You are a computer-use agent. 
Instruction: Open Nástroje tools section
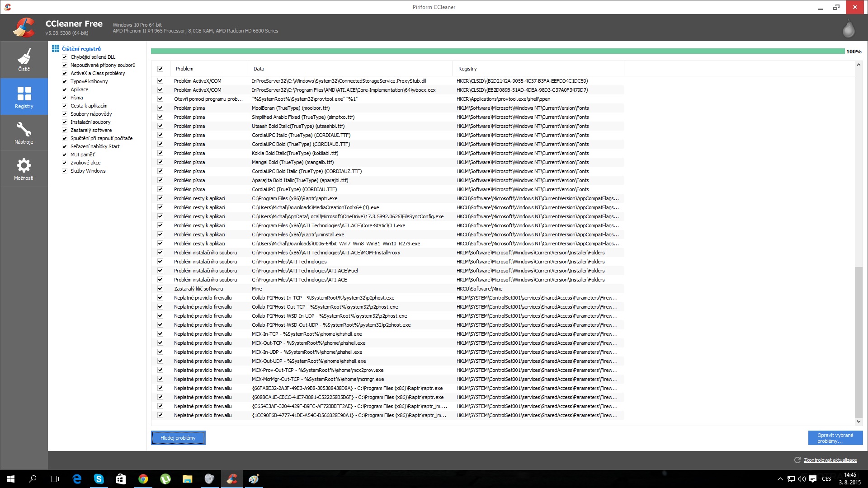point(24,133)
